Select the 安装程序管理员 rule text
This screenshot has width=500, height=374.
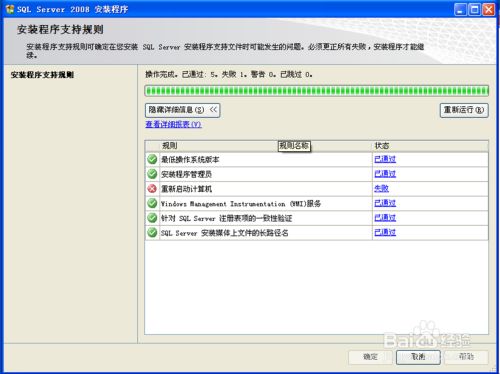[186, 174]
